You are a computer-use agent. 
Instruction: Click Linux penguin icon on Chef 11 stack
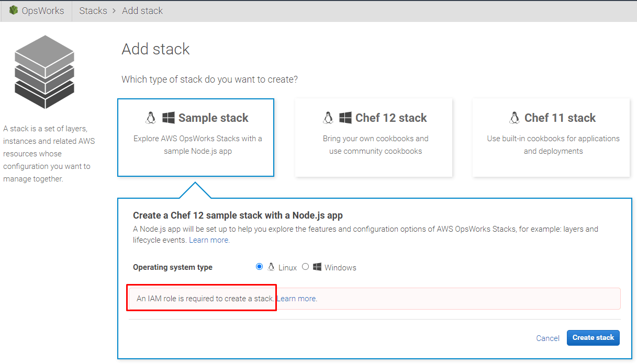pyautogui.click(x=515, y=118)
